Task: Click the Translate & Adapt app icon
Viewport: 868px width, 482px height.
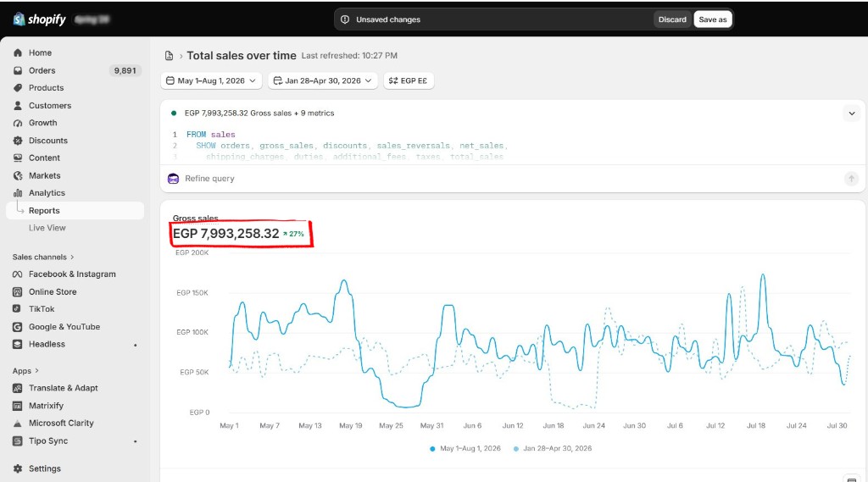Action: click(17, 388)
